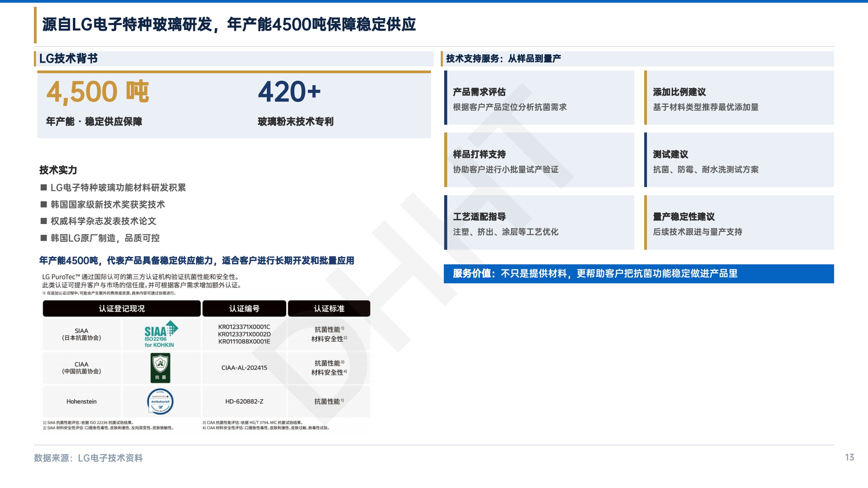Select certificate number KR0123371X0001C
The width and height of the screenshot is (868, 488).
(244, 327)
